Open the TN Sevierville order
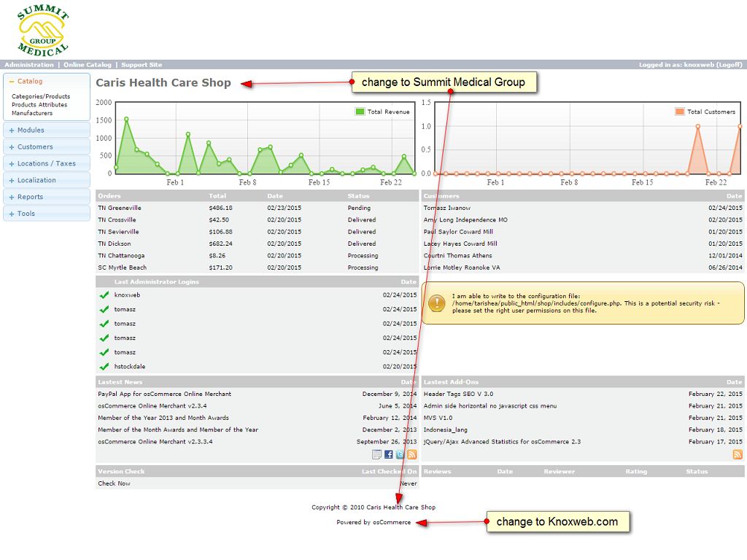Screen dimensions: 747x560 (118, 232)
